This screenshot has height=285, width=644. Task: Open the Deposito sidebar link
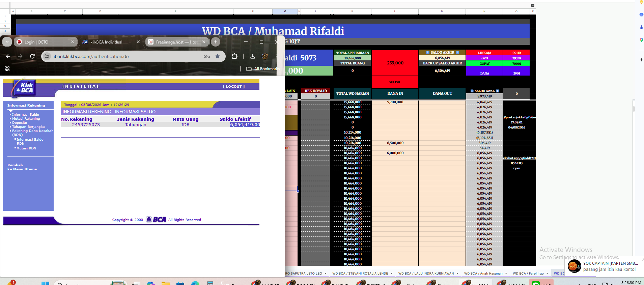point(20,123)
